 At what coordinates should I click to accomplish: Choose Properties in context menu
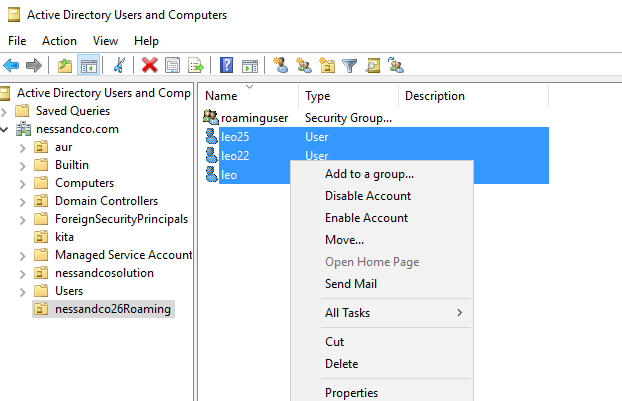point(382,393)
